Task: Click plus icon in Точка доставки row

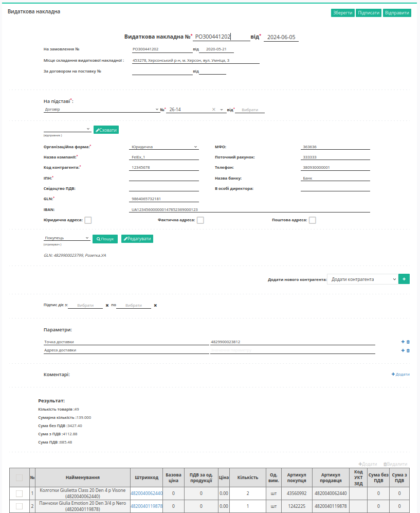Action: pos(403,342)
